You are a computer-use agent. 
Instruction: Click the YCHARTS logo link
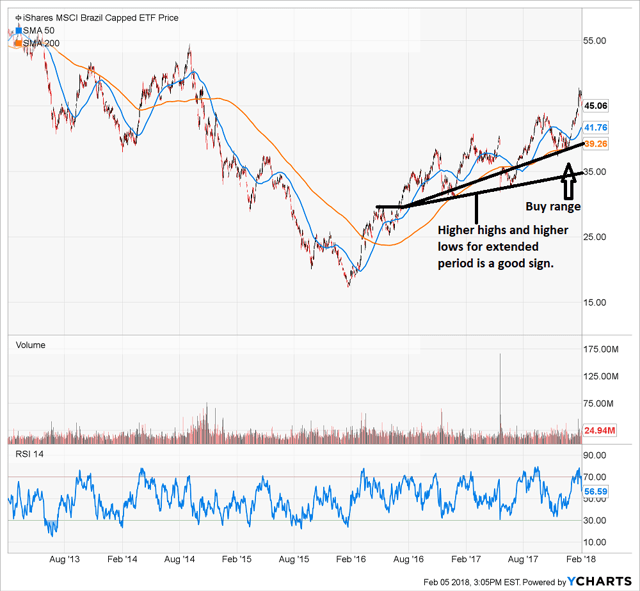[600, 582]
